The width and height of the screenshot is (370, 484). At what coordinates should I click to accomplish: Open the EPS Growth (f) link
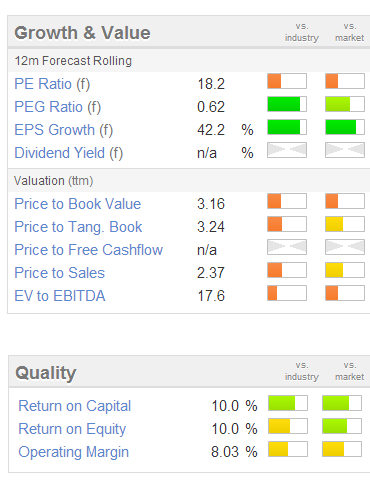[64, 130]
